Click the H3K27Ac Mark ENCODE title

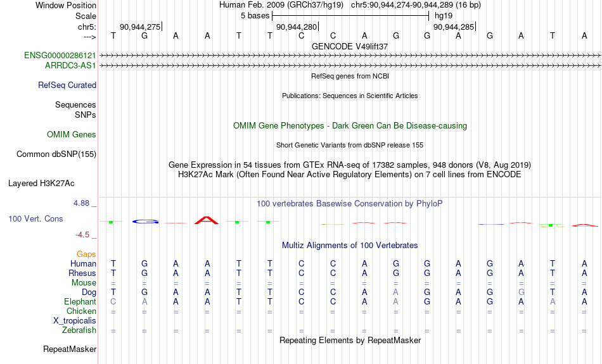350,175
